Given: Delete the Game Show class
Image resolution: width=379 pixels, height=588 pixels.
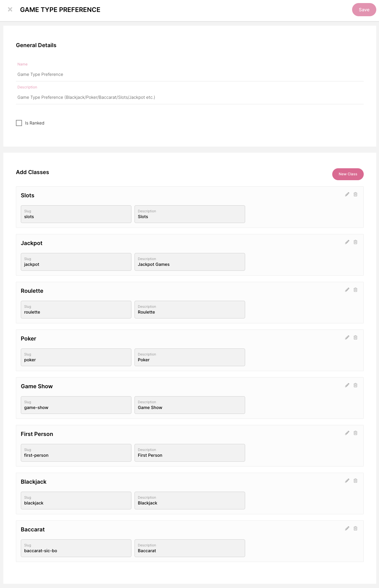Looking at the screenshot, I should pyautogui.click(x=355, y=385).
